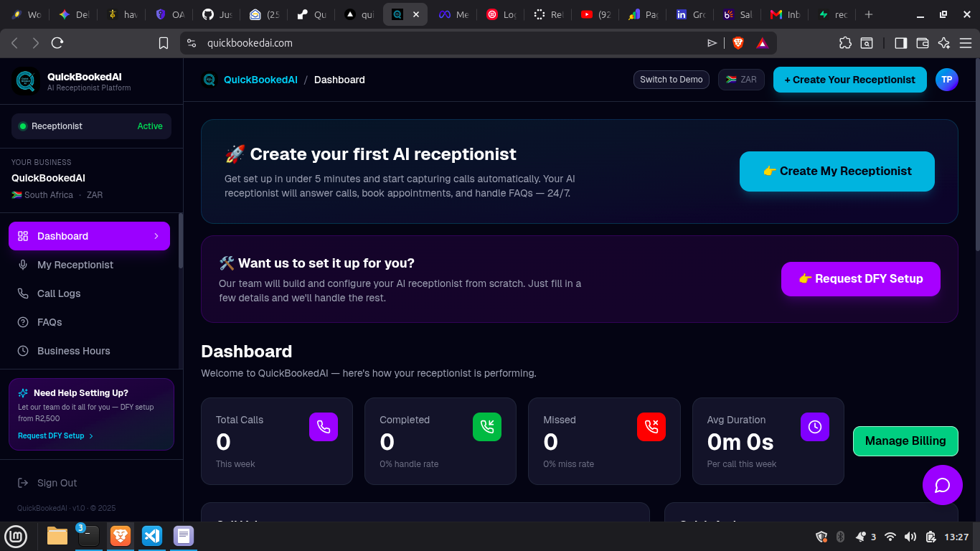This screenshot has height=551, width=980.
Task: Click the purple Request DFY Setup button
Action: (x=861, y=279)
